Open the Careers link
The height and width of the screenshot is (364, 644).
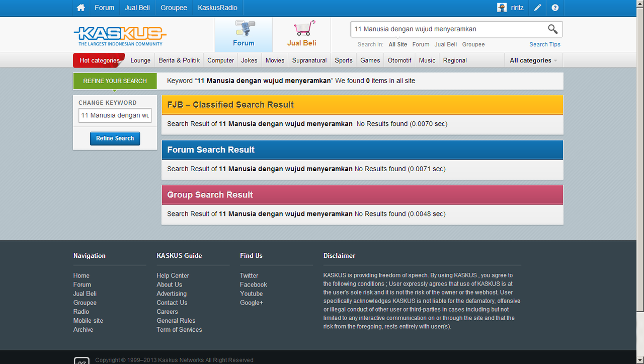pos(167,312)
